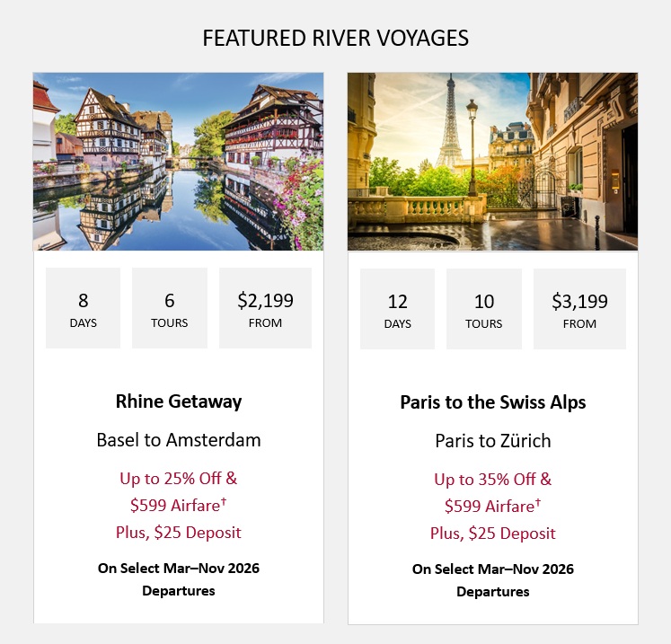Click Rhine Getaway's Mar–Nov 2026 departures note
This screenshot has height=644, width=671.
(x=179, y=578)
